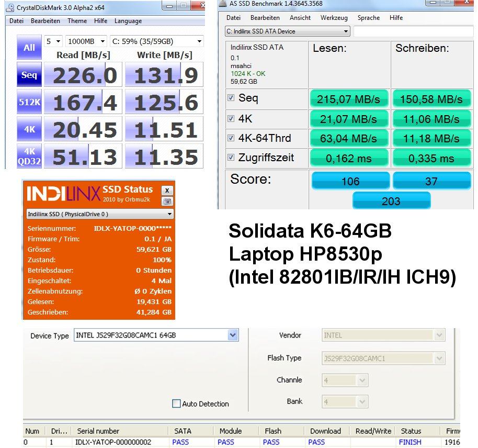
Task: Open the Bank dropdown showing 4
Action: coord(345,401)
